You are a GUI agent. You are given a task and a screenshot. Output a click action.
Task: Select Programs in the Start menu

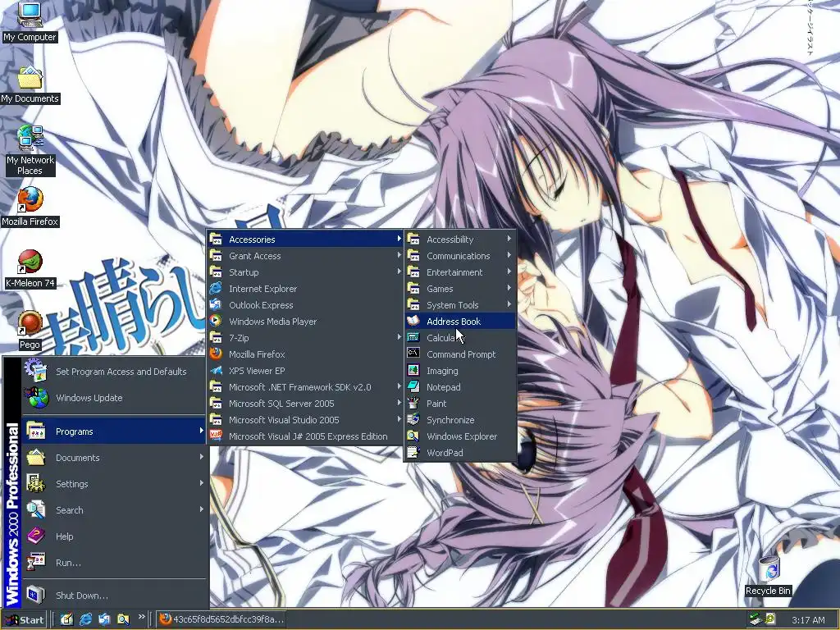click(115, 431)
